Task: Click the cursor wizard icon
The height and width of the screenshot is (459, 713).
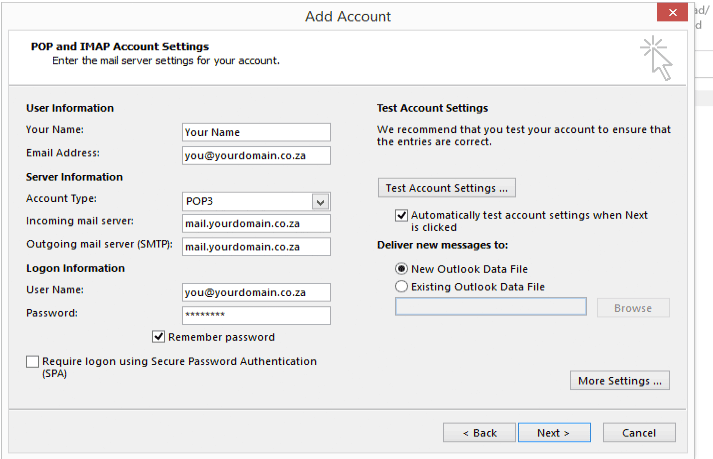Action: coord(656,58)
